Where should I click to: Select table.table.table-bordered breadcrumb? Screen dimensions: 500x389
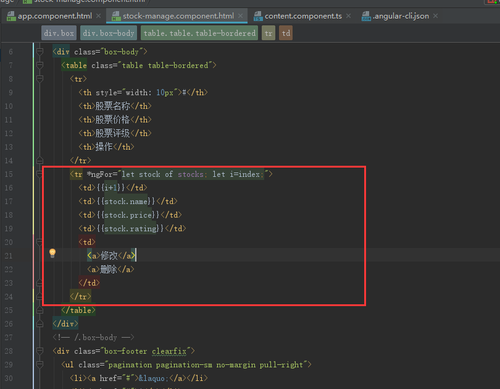click(199, 33)
